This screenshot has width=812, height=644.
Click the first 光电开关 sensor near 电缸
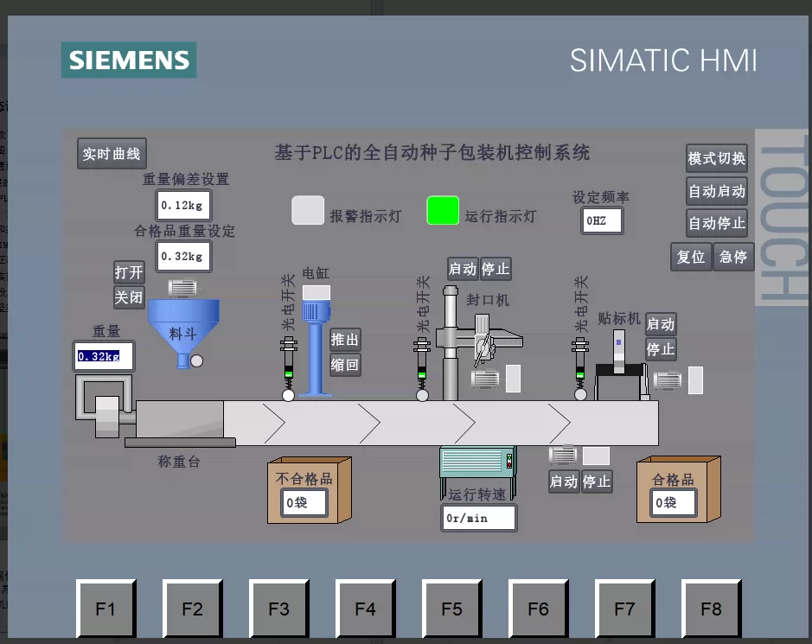coord(289,368)
